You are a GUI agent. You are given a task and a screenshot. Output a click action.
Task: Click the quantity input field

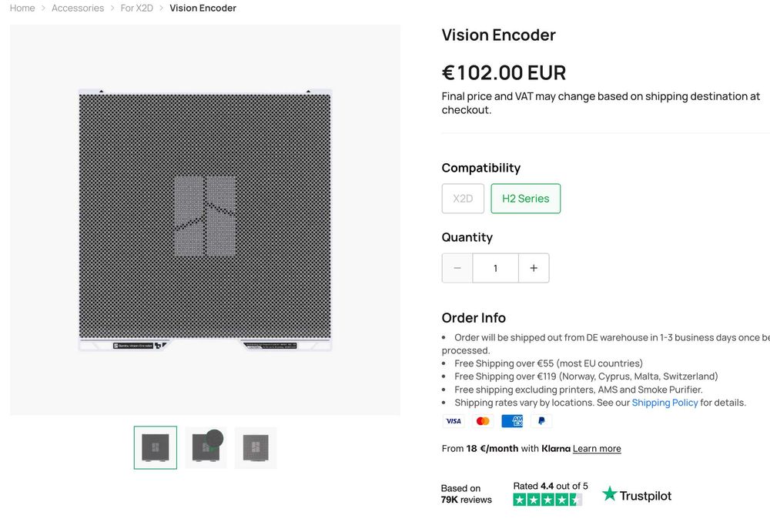click(495, 268)
